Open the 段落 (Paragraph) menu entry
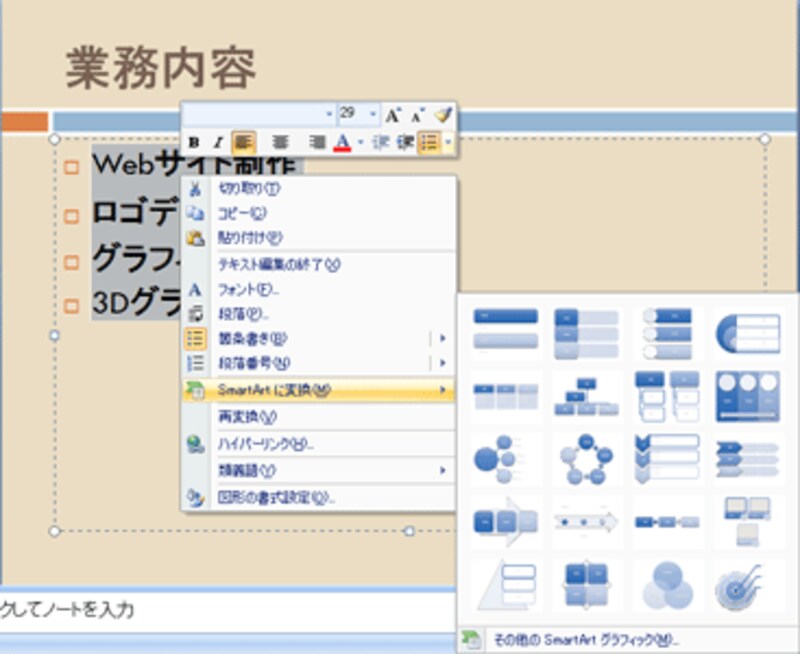This screenshot has width=800, height=654. 318,314
